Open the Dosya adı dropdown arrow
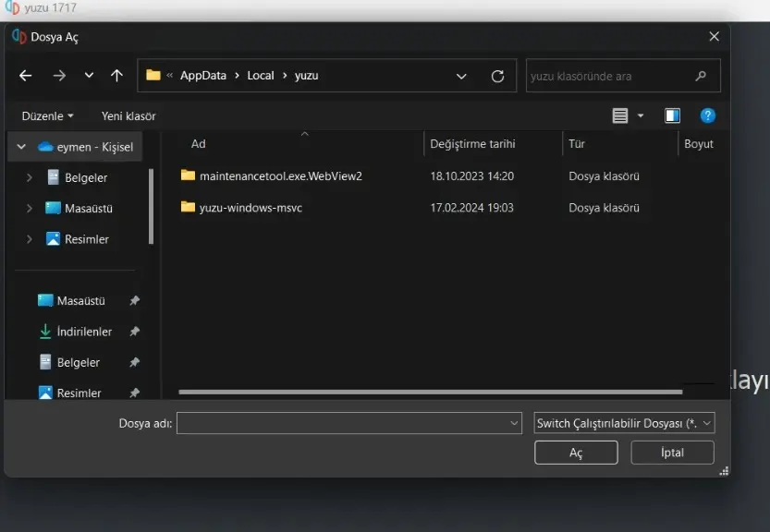 pyautogui.click(x=514, y=423)
